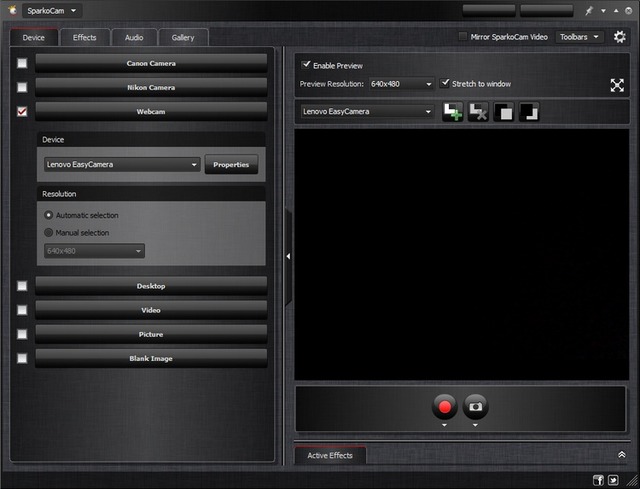640x489 pixels.
Task: Open settings with the gear icon
Action: (620, 37)
